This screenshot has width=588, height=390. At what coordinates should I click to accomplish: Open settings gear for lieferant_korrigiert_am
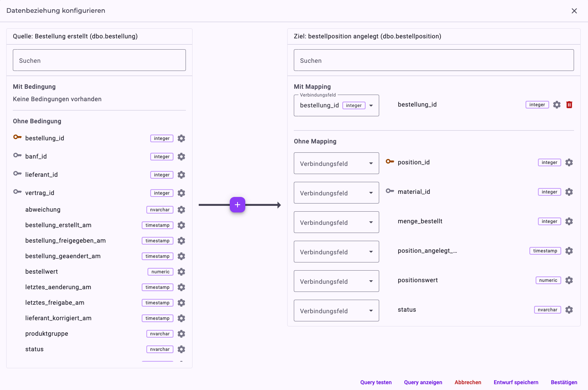click(181, 318)
